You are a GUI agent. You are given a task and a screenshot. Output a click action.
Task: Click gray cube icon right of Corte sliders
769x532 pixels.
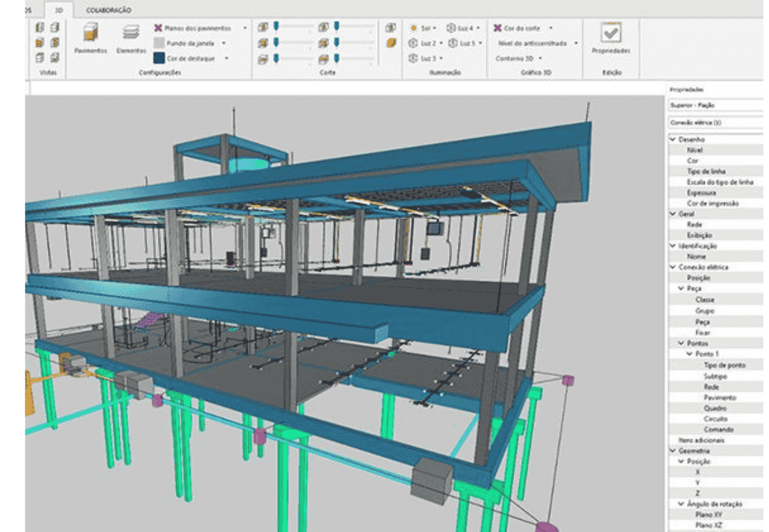(x=390, y=27)
